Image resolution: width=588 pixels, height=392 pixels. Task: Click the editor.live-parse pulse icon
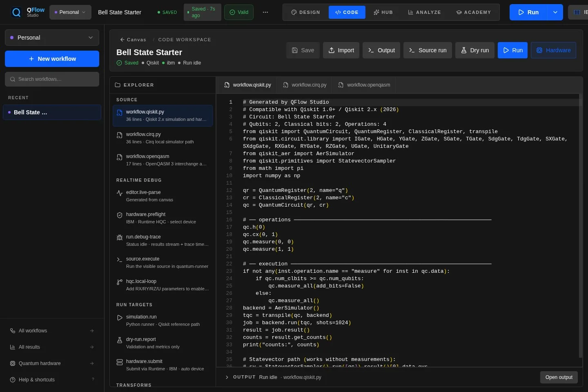(120, 193)
